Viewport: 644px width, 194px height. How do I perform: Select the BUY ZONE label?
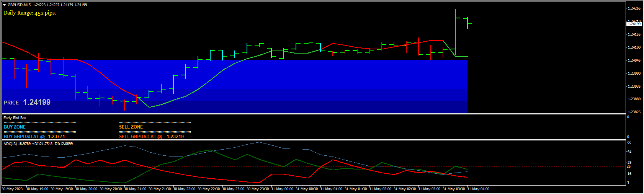tap(15, 127)
